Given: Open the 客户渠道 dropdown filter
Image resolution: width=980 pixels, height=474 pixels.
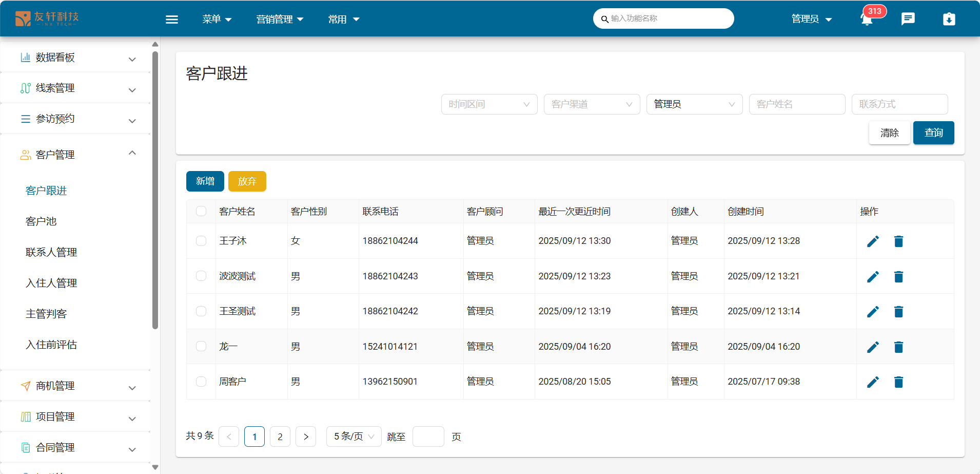Looking at the screenshot, I should click(x=592, y=104).
